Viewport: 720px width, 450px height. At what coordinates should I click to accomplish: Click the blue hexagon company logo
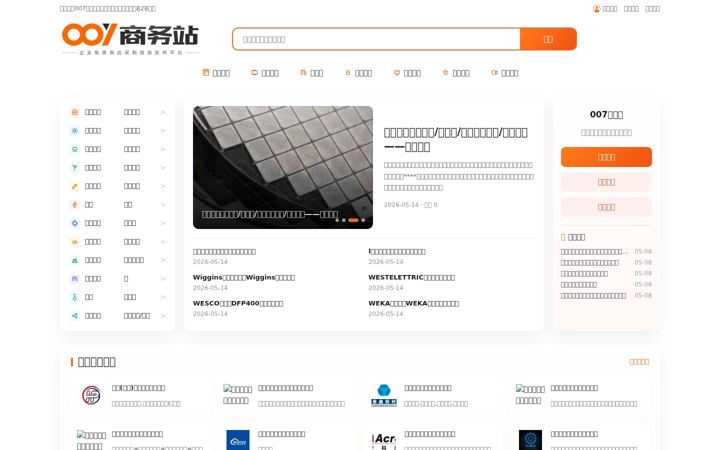(x=384, y=396)
